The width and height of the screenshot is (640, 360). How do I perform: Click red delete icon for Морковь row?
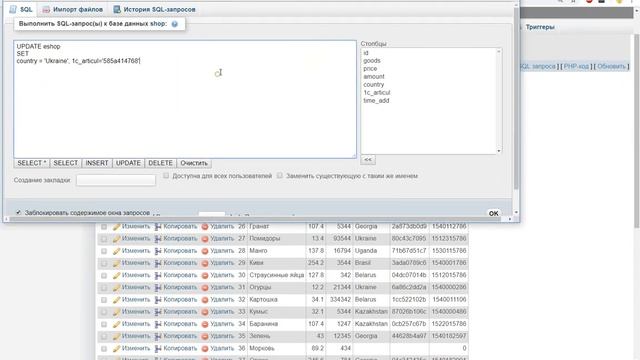[x=205, y=349]
